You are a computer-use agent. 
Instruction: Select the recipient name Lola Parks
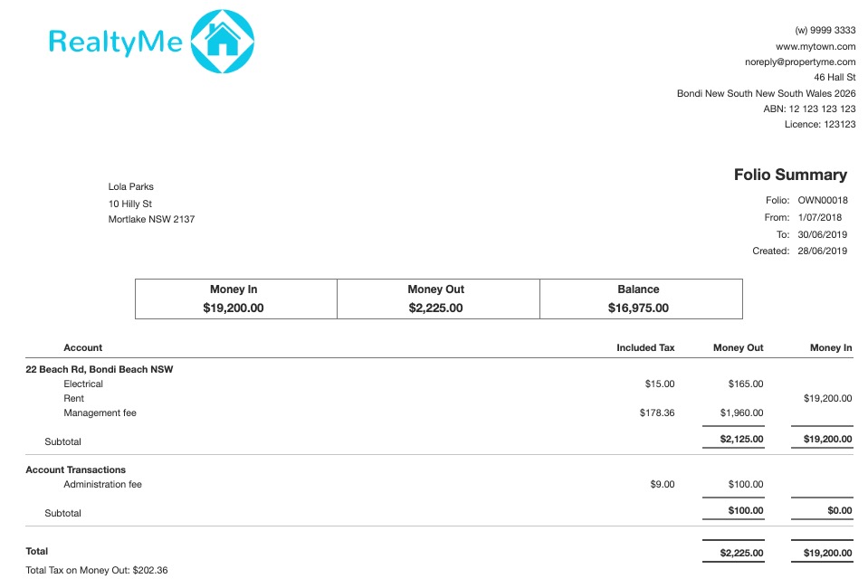click(130, 187)
